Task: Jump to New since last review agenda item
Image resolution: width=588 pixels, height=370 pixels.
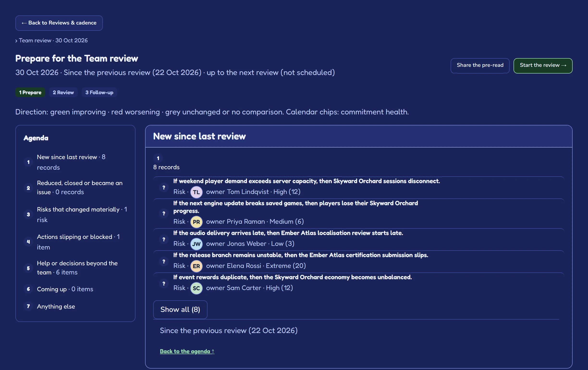Action: pyautogui.click(x=75, y=162)
